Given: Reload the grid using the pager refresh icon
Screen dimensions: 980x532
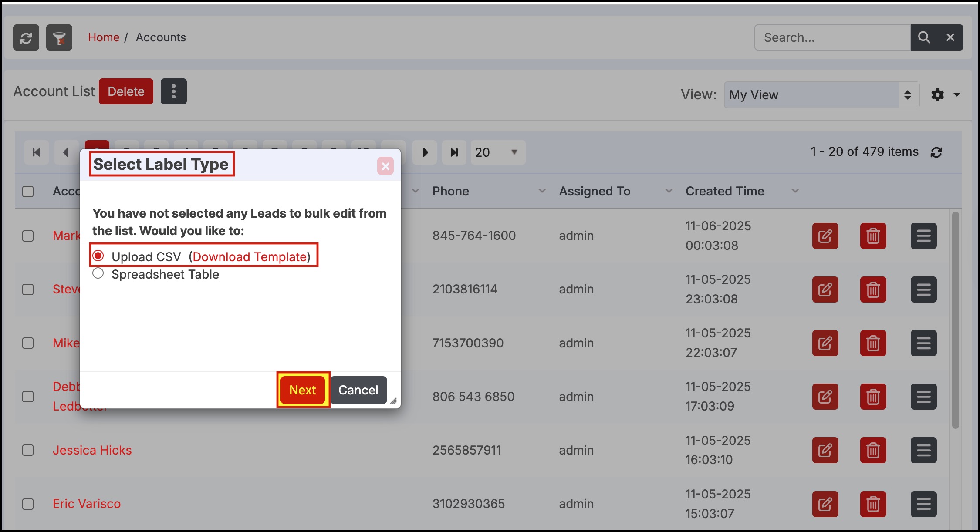Looking at the screenshot, I should (x=936, y=152).
